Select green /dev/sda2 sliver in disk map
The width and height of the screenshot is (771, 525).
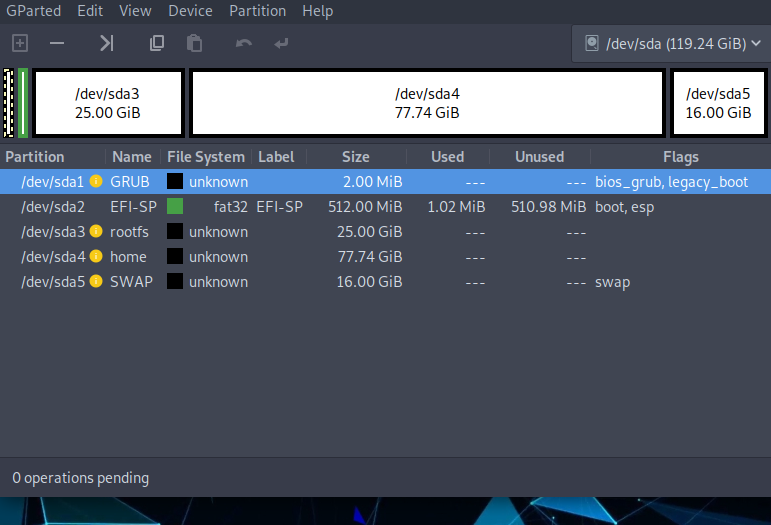[x=23, y=103]
